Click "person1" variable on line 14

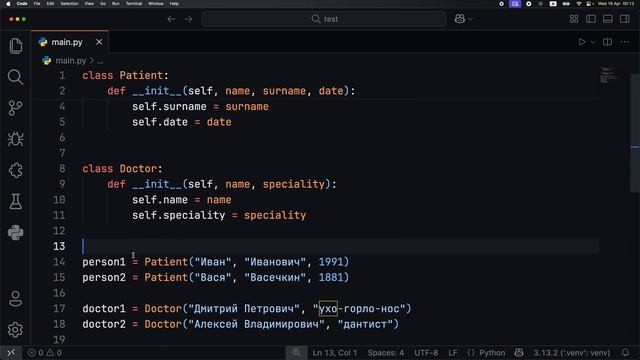pos(104,262)
